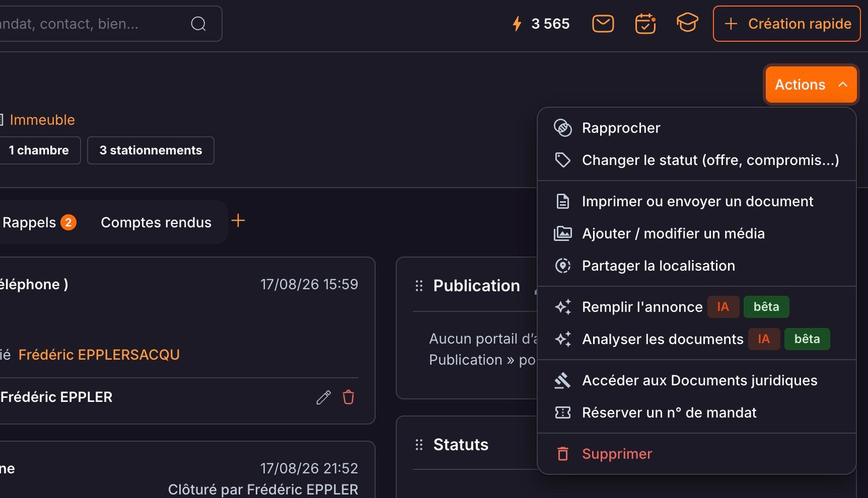Select Imprimer ou envoyer un document

click(697, 201)
